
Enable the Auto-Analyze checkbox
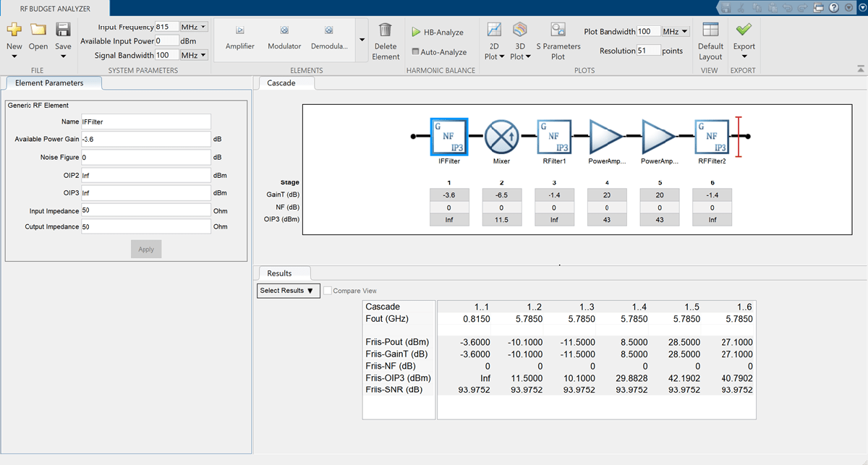pos(415,52)
